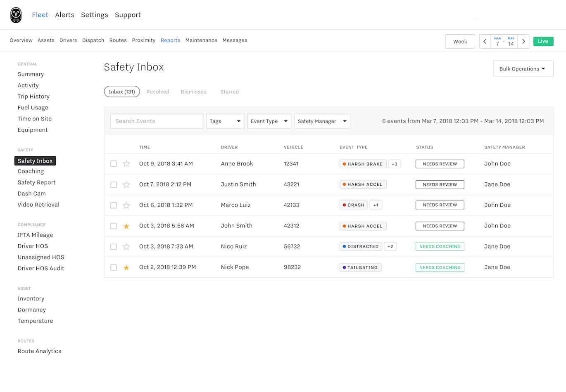Click the owl logo icon

[16, 15]
